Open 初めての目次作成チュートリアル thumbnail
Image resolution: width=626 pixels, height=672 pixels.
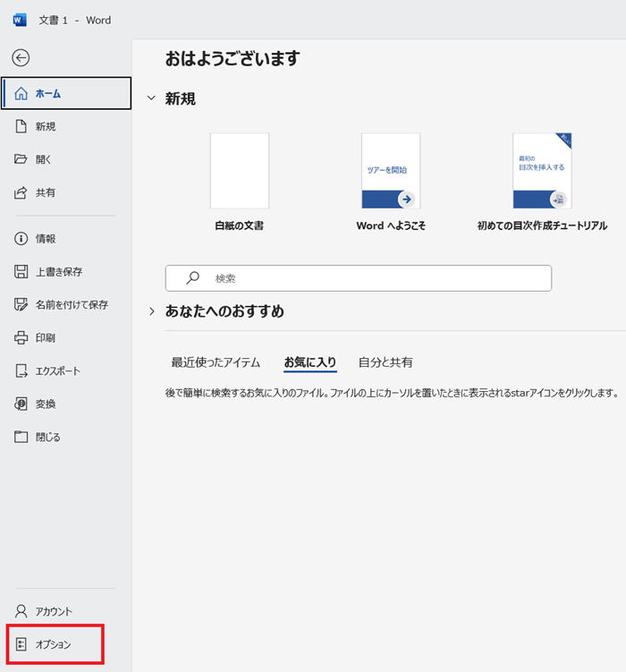click(x=543, y=171)
